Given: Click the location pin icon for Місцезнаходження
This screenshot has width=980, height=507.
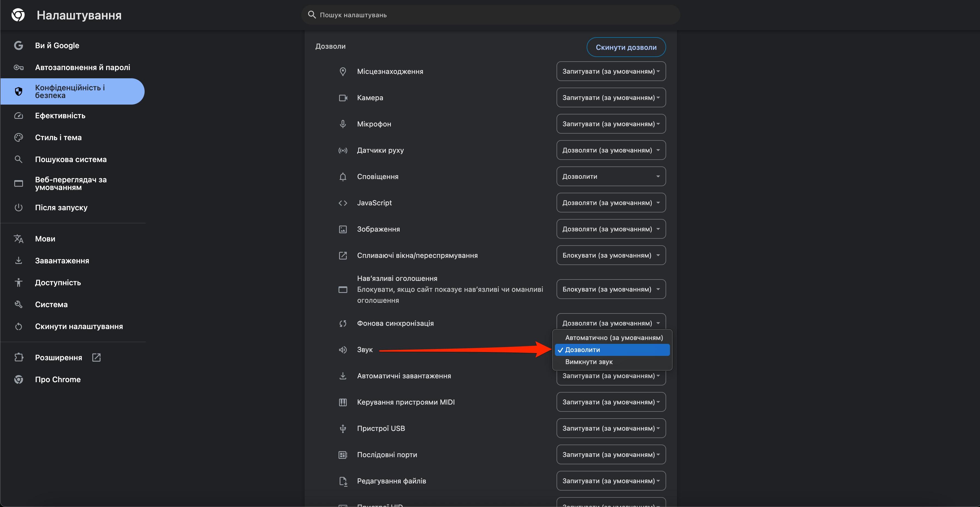Looking at the screenshot, I should click(343, 71).
